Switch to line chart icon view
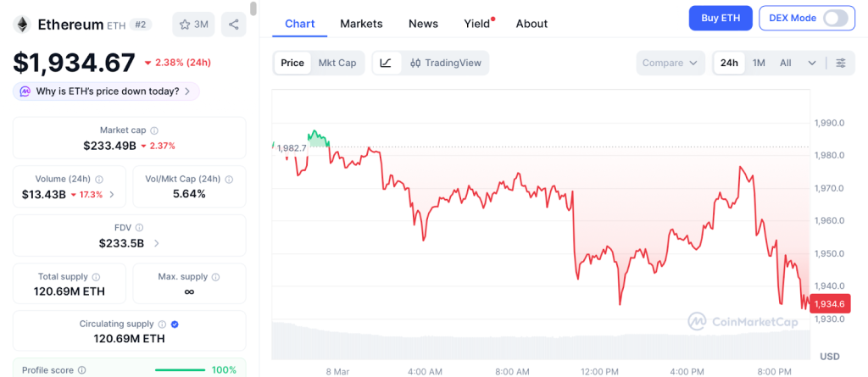The height and width of the screenshot is (377, 868). point(386,63)
